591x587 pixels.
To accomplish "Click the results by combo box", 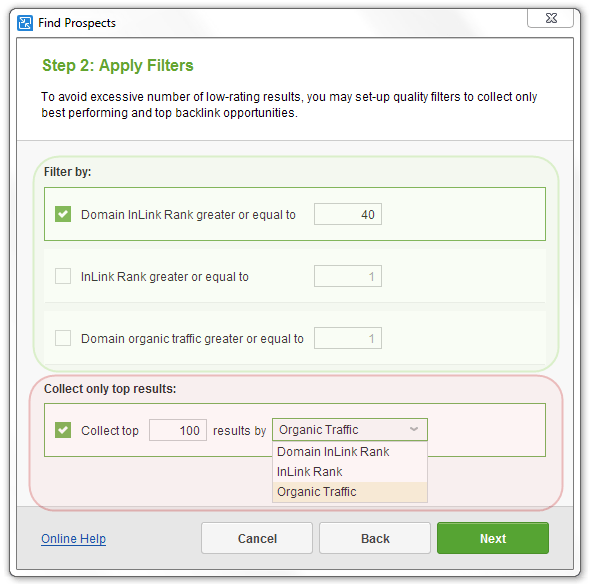I will [350, 429].
